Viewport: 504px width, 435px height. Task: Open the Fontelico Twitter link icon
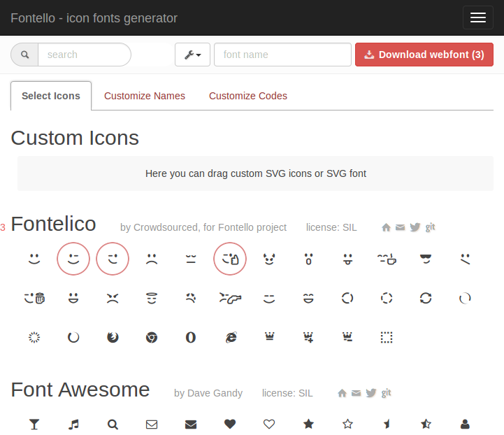pyautogui.click(x=415, y=227)
